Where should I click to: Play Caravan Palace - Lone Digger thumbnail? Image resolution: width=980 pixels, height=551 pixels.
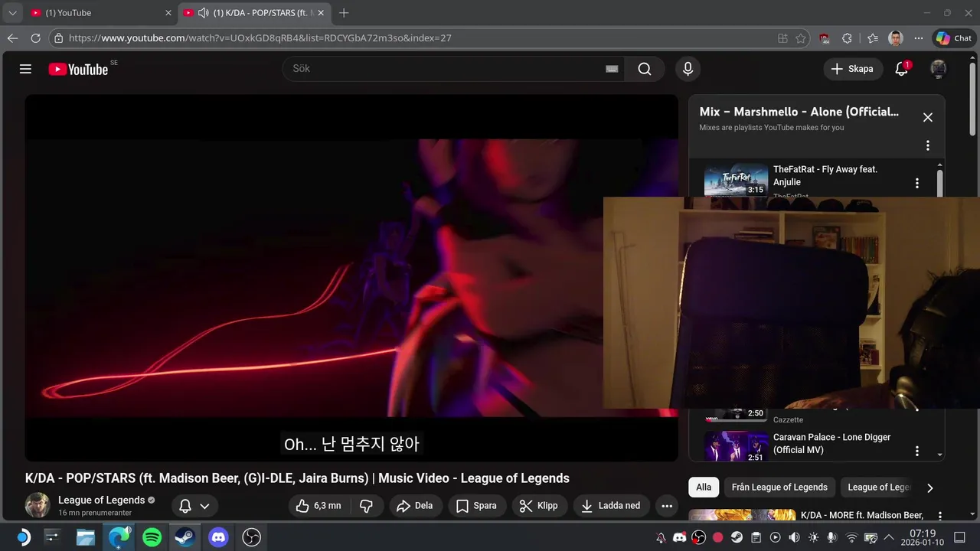click(736, 447)
